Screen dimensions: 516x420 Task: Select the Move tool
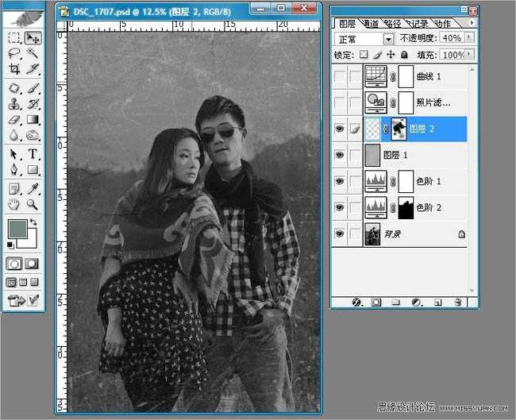coord(33,37)
